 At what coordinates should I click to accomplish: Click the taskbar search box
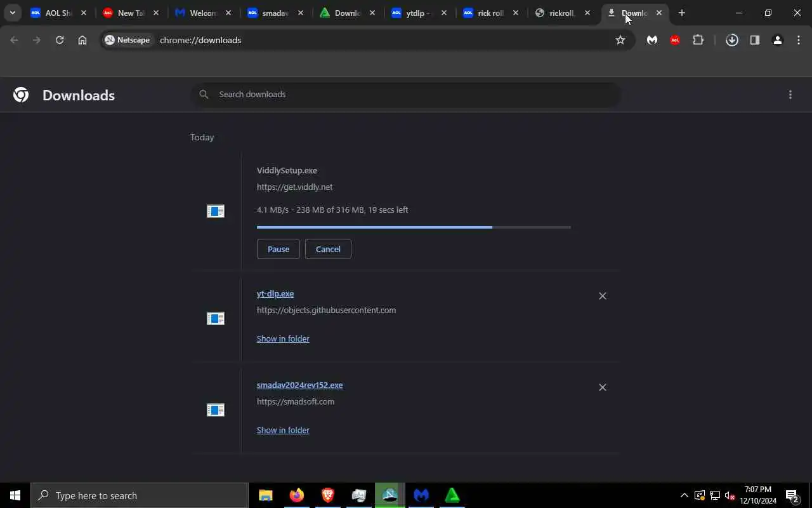point(140,495)
